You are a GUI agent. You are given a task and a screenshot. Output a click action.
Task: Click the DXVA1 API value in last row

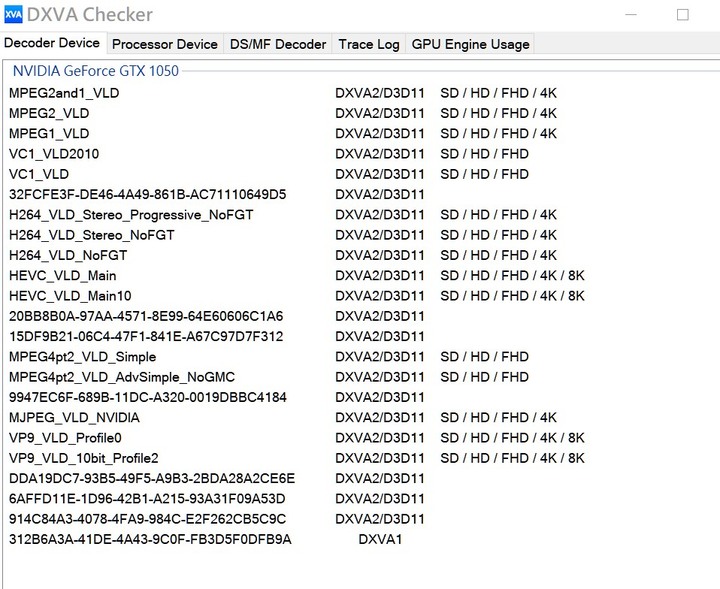(380, 539)
